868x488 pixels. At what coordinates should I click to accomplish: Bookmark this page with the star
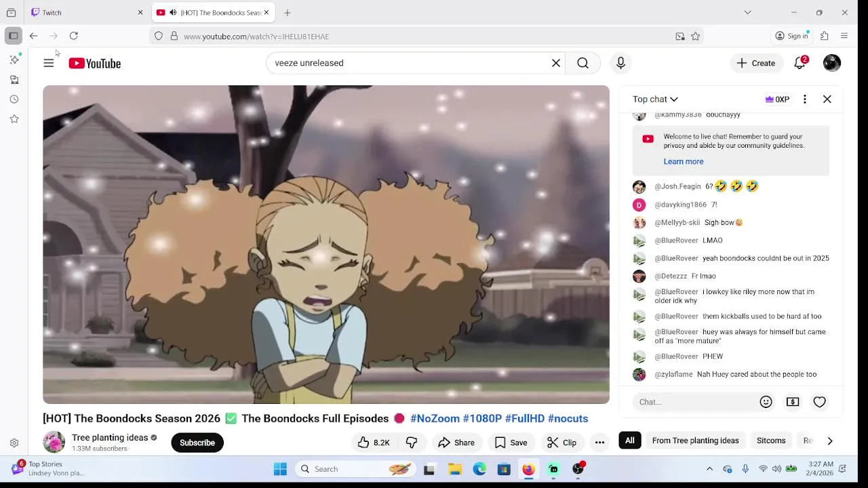tap(696, 37)
